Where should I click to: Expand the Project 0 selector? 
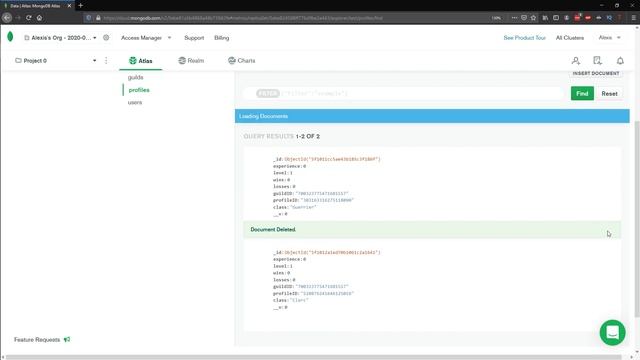click(x=56, y=60)
